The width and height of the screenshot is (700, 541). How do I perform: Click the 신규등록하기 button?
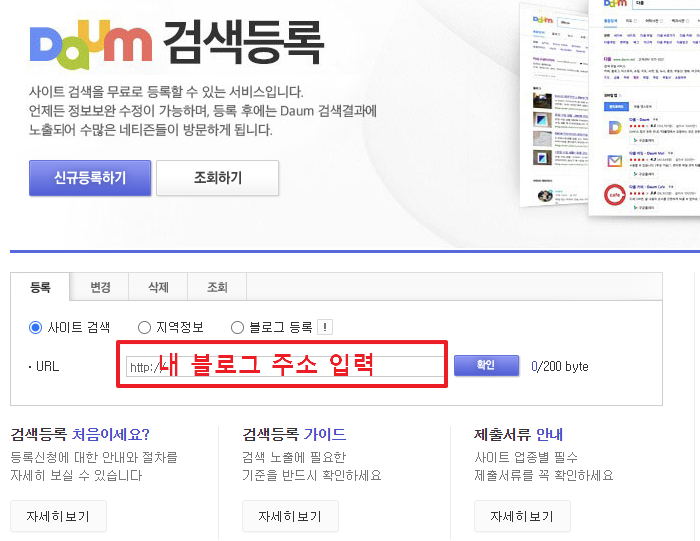click(90, 178)
